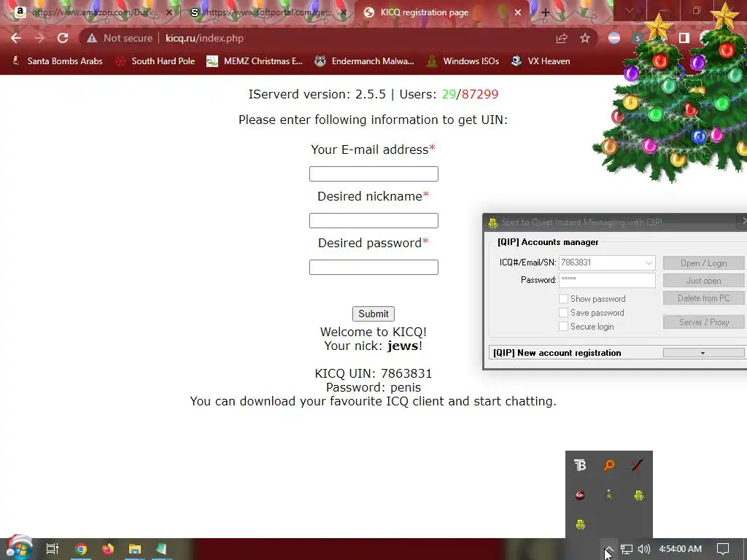Open the green figure tray icon
Screen dimensions: 747x560
point(609,495)
